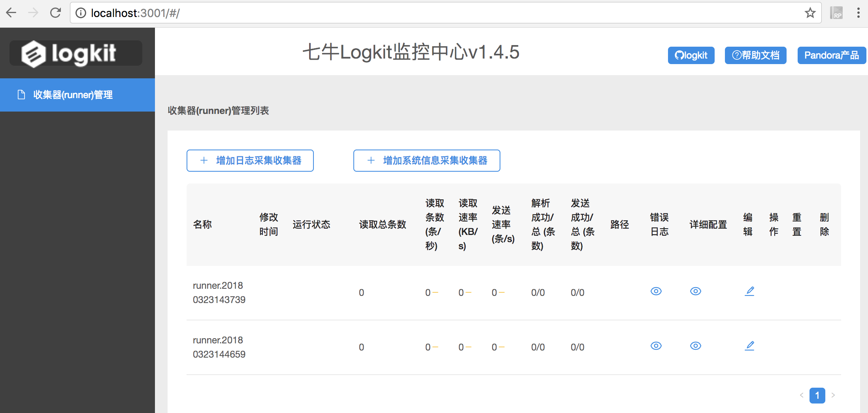The image size is (868, 413).
Task: Click the 增加日志采集收集器 button
Action: [x=250, y=161]
